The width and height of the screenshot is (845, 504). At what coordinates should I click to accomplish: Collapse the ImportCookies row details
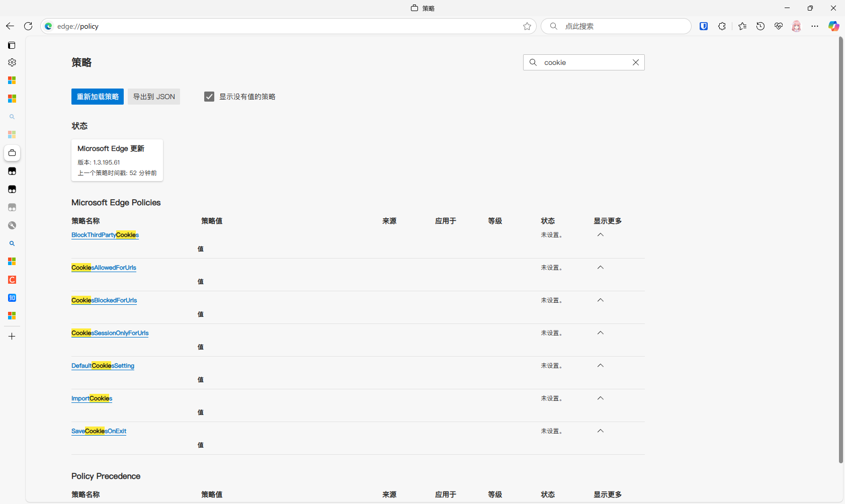click(600, 398)
